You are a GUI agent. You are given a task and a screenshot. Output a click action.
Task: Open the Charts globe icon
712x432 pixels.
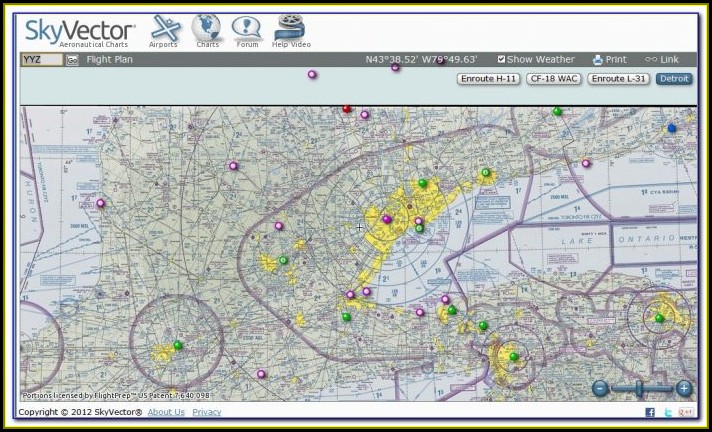(x=207, y=29)
